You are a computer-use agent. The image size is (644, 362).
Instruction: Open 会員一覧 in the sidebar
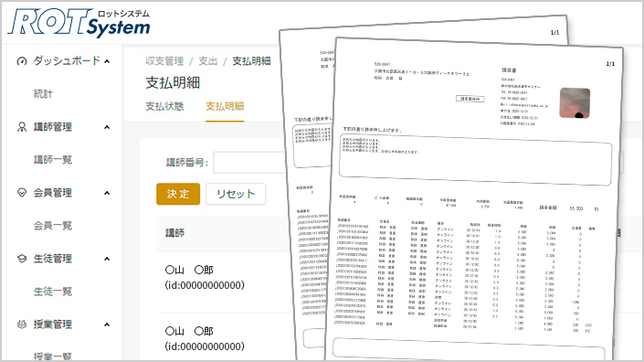pos(53,225)
